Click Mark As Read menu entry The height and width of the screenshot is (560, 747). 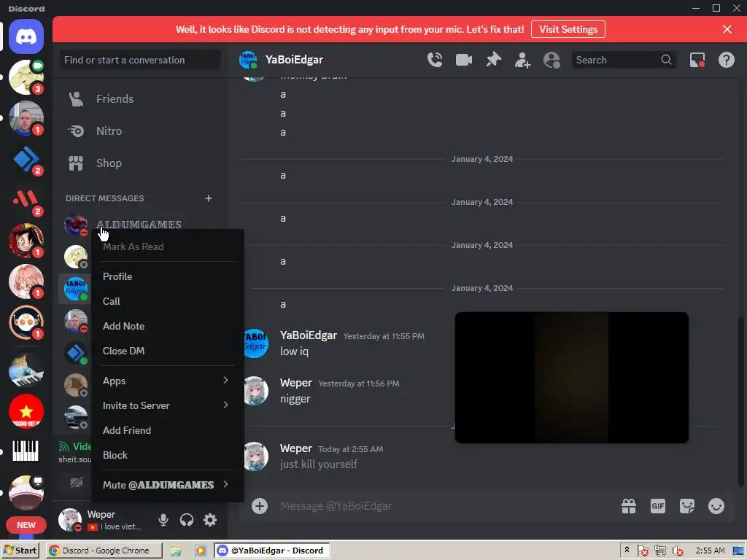click(168, 246)
